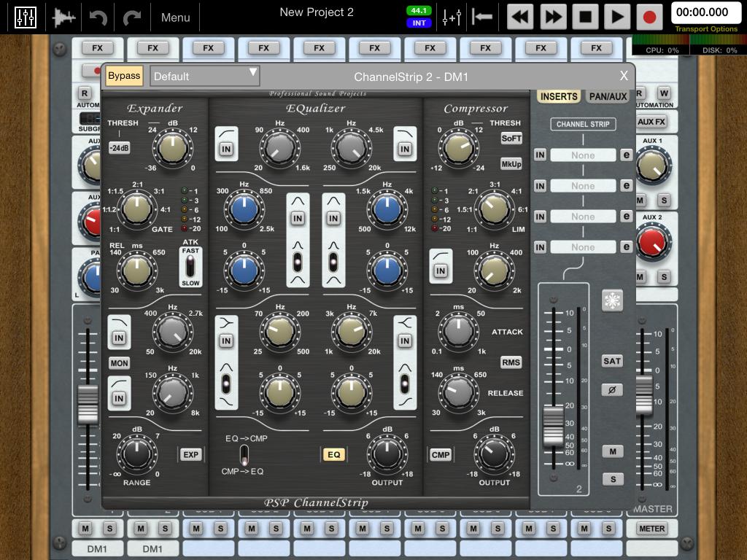Toggle the high-mid bell band IN button
747x560 pixels.
coord(333,218)
